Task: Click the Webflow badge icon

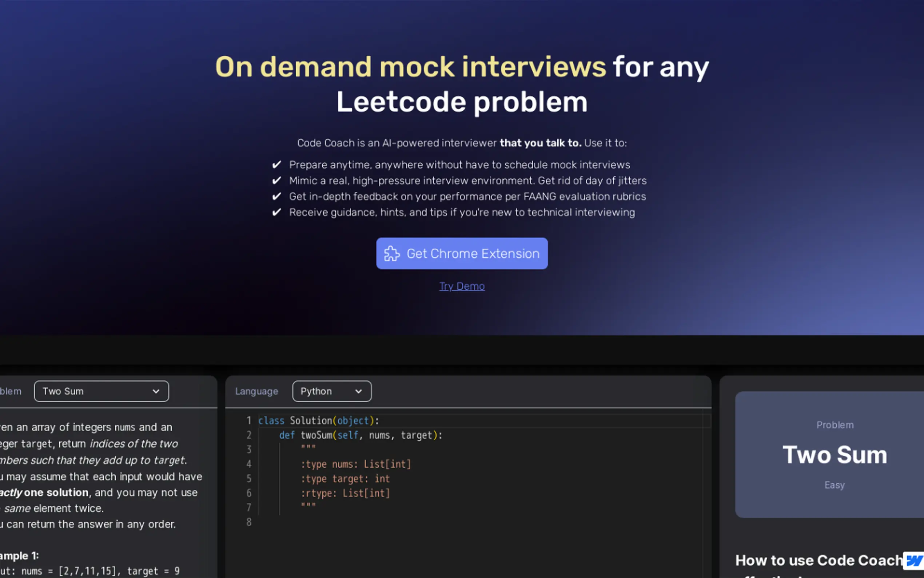Action: (x=914, y=561)
